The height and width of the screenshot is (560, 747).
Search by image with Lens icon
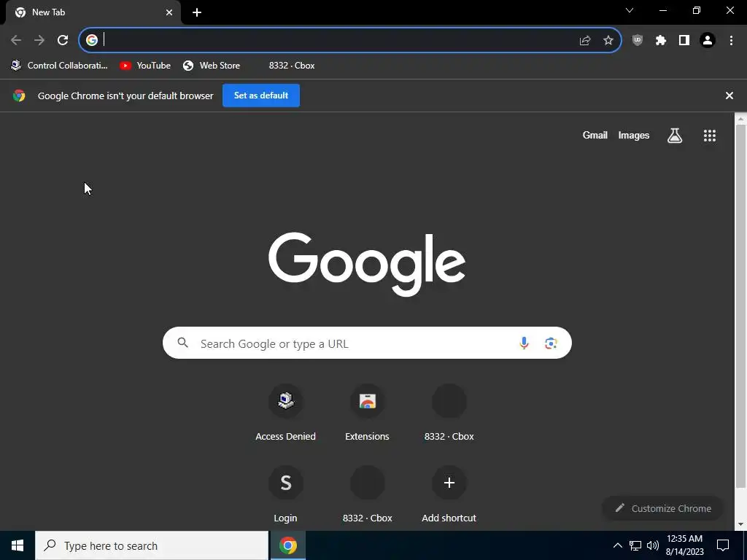(x=551, y=343)
